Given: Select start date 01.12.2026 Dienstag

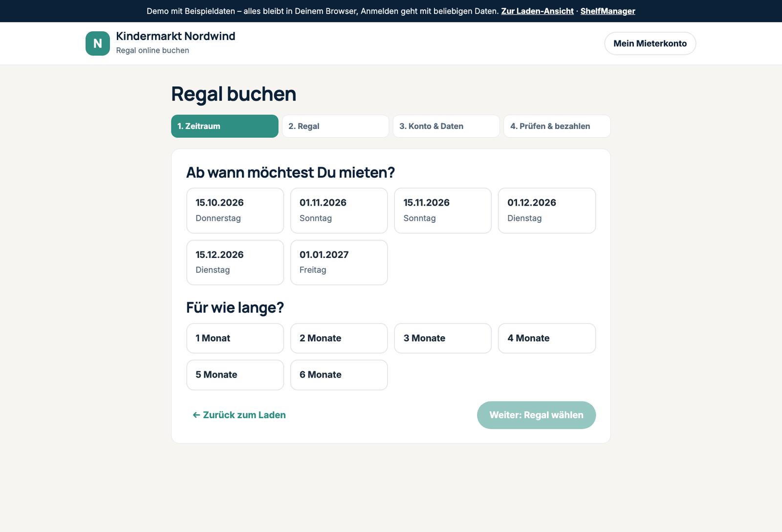Looking at the screenshot, I should coord(547,211).
